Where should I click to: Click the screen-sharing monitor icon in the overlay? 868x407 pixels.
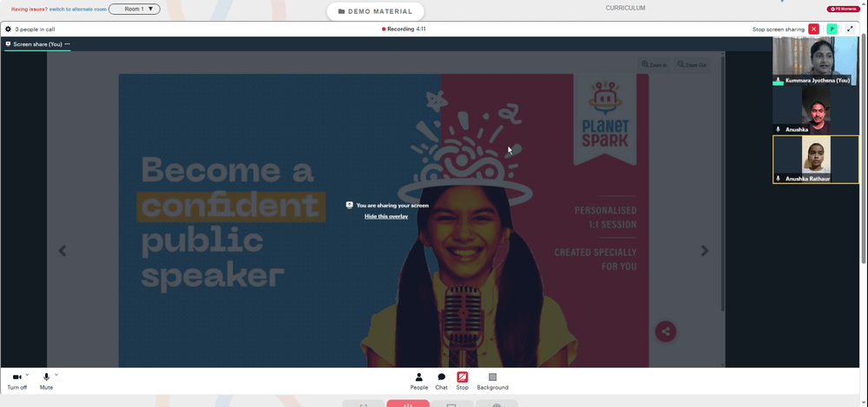[x=349, y=205]
